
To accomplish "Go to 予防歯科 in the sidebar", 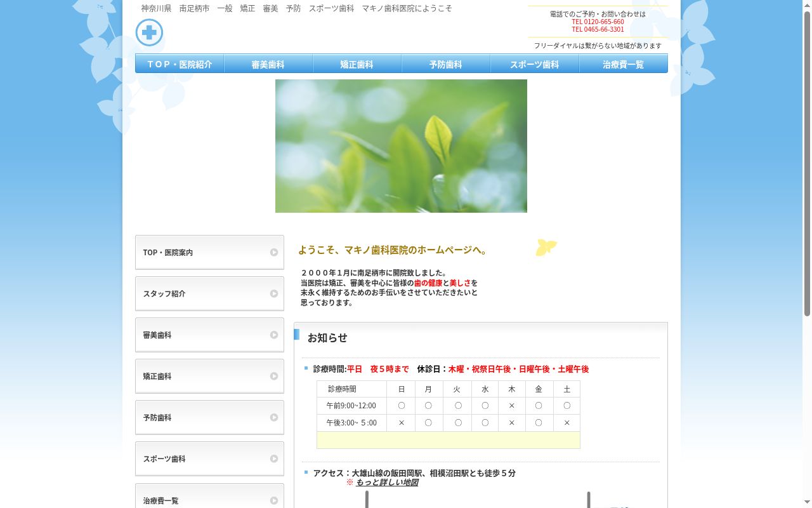I will (209, 417).
